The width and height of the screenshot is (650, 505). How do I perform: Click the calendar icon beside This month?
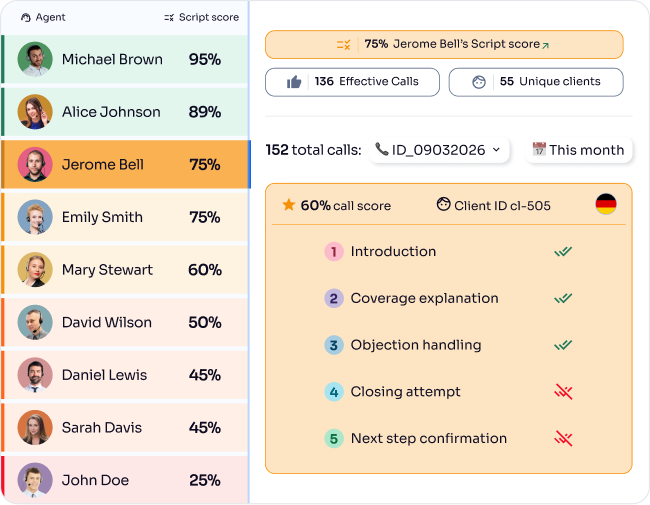tap(539, 149)
